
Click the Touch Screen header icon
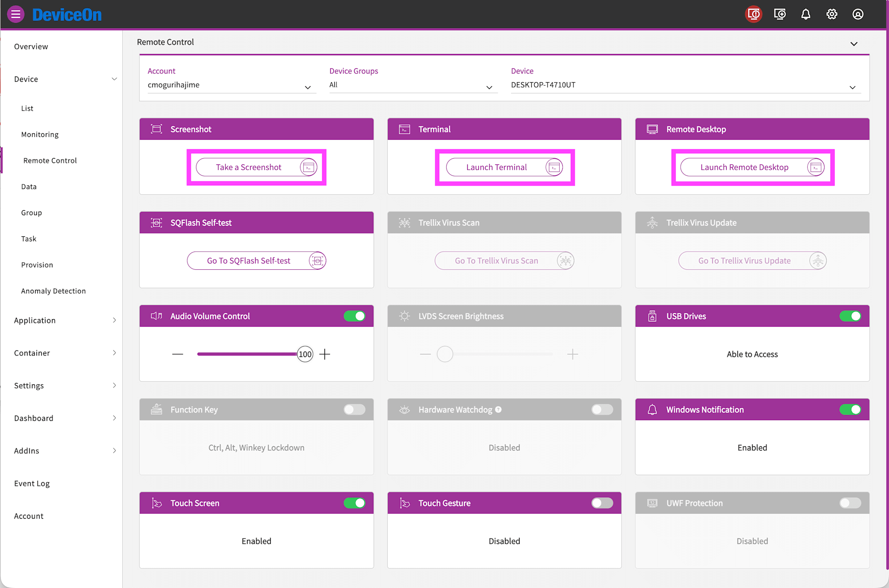coord(156,503)
